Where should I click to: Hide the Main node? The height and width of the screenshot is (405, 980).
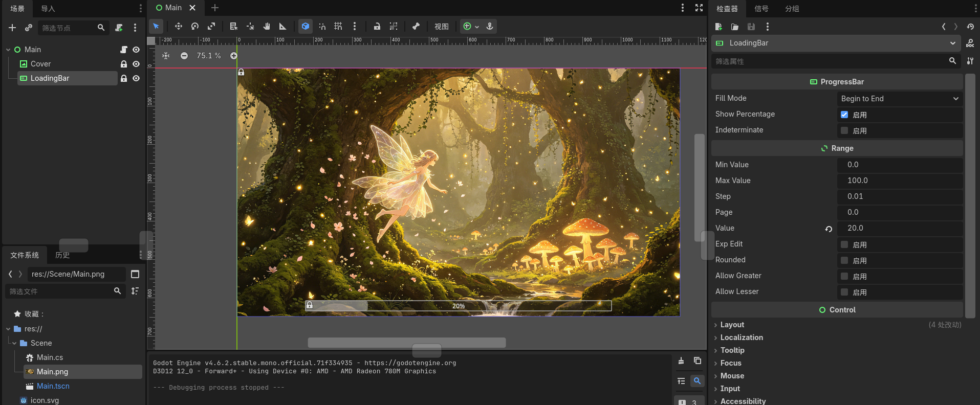[136, 50]
